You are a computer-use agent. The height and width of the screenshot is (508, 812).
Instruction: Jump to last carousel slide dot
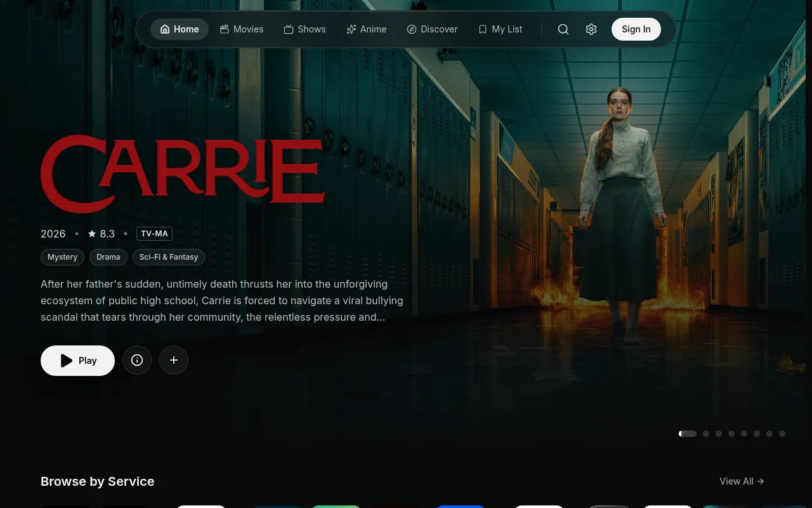coord(782,434)
